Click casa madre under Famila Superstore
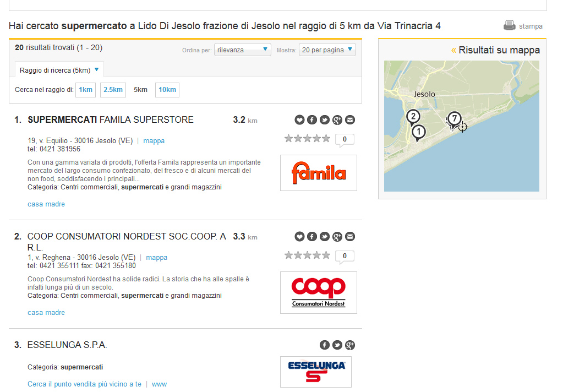 point(46,204)
